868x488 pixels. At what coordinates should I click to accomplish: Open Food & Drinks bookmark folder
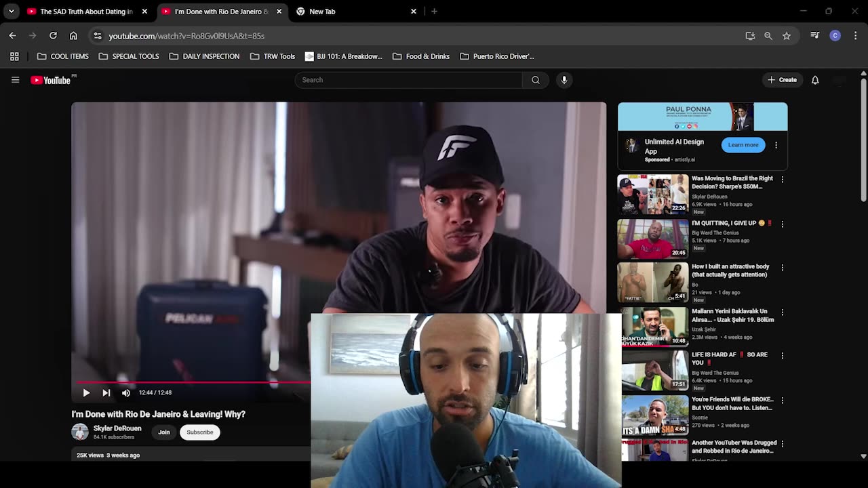(421, 56)
